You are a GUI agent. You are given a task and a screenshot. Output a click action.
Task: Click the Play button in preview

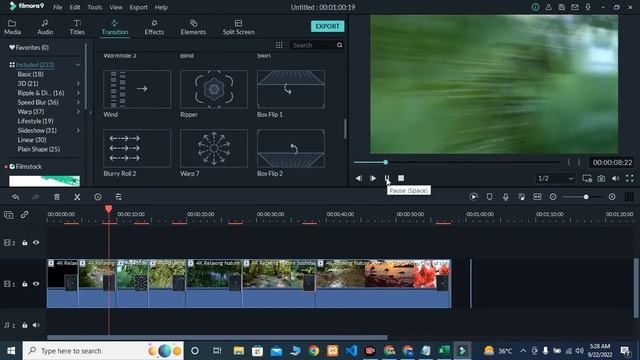tap(373, 178)
